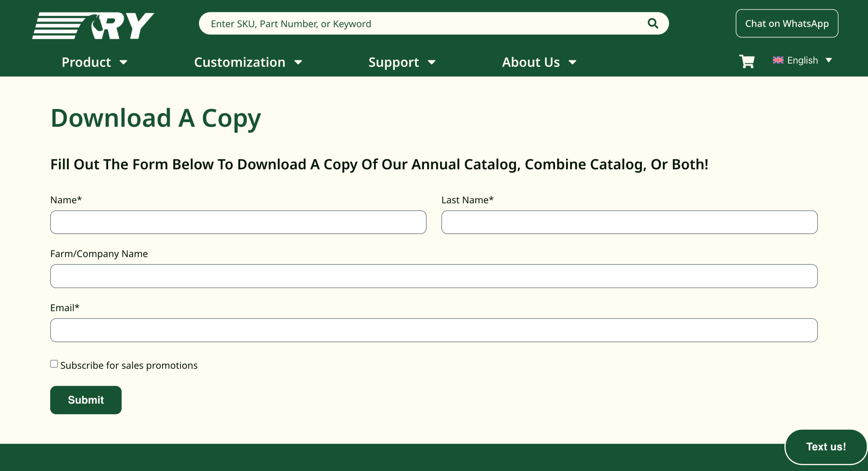Click into the Name field
868x471 pixels.
pos(238,222)
